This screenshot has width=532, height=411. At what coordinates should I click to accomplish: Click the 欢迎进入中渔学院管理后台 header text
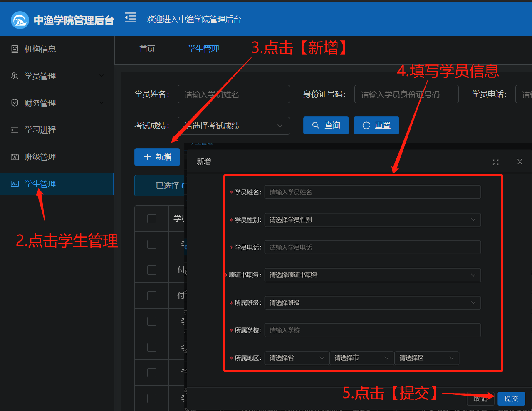point(194,19)
